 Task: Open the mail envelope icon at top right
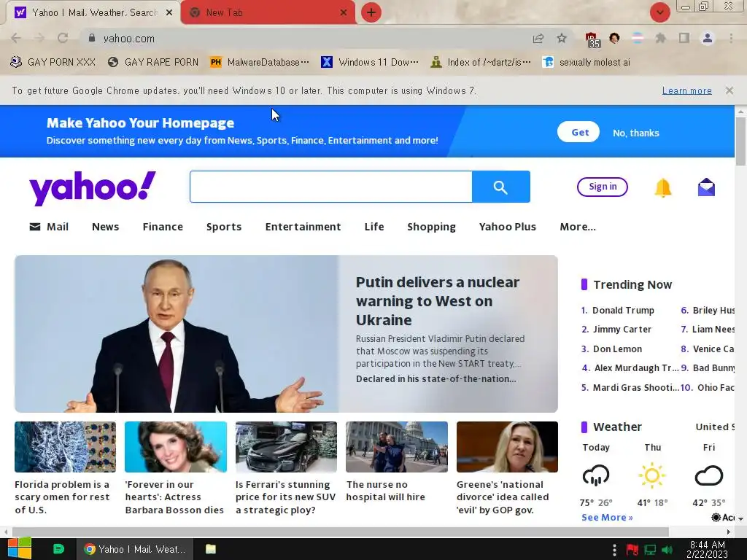[x=706, y=187]
